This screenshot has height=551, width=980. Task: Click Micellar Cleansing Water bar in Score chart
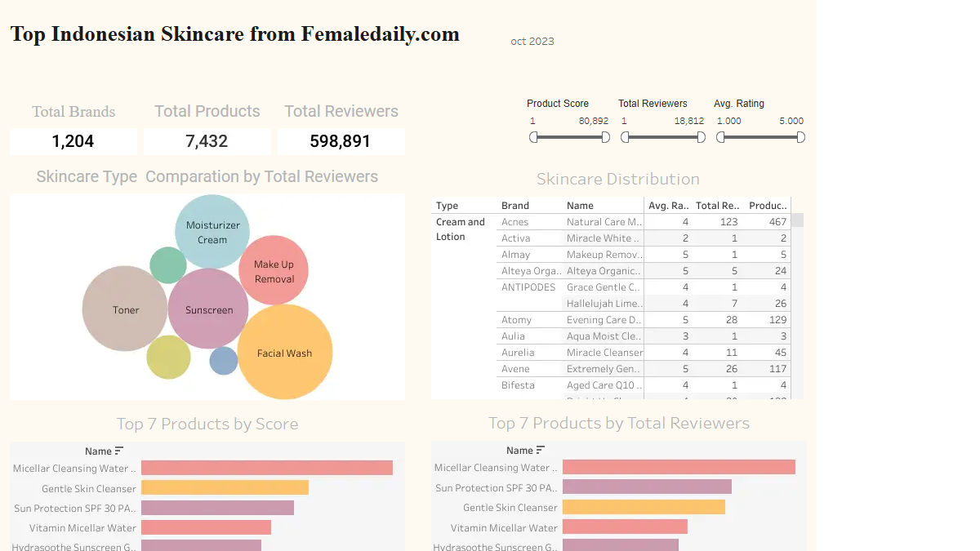tap(267, 468)
